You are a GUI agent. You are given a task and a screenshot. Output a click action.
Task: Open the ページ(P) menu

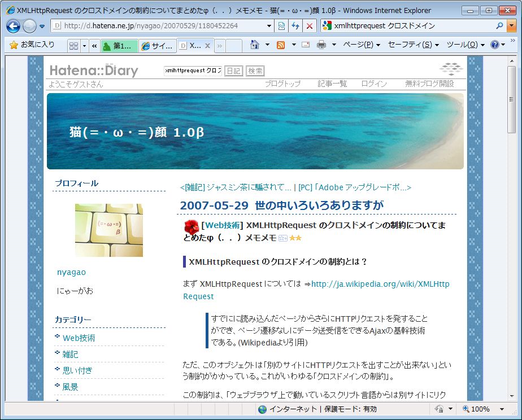(361, 45)
